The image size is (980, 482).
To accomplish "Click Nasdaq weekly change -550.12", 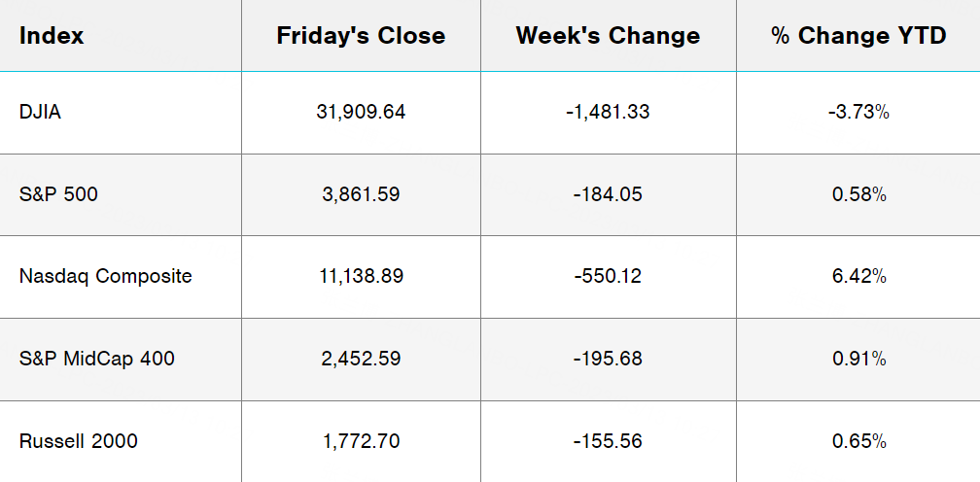I will tap(608, 276).
